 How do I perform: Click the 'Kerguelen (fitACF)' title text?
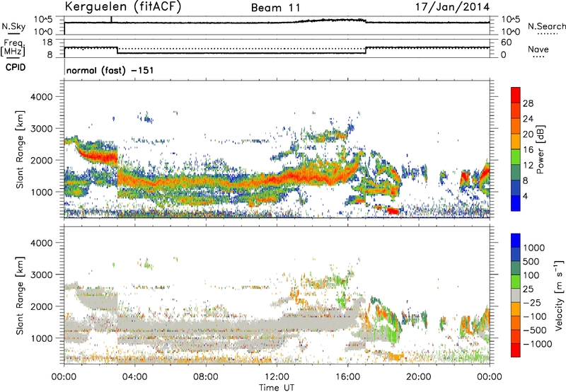click(122, 7)
